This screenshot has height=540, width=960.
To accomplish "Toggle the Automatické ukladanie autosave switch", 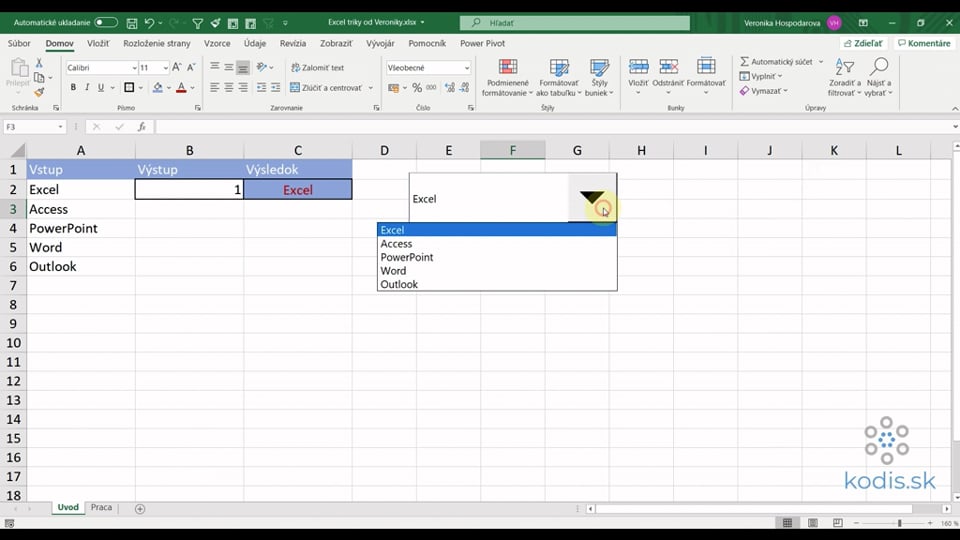I will (x=105, y=23).
